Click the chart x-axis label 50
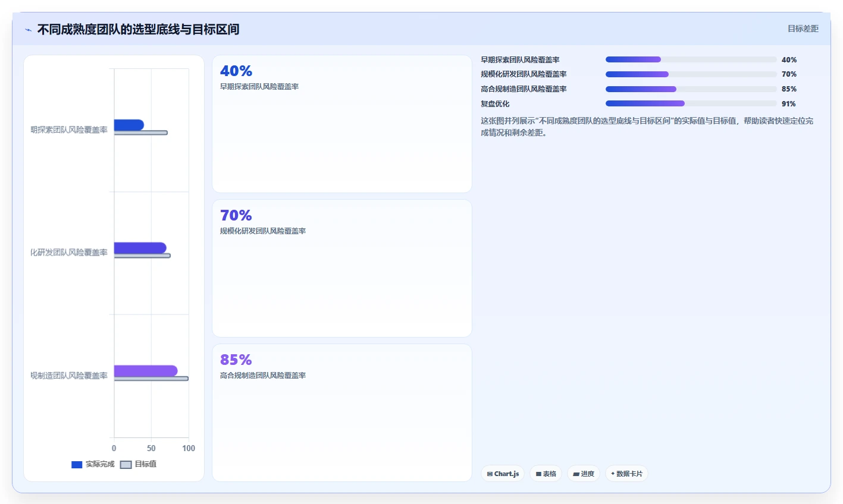 coord(151,448)
